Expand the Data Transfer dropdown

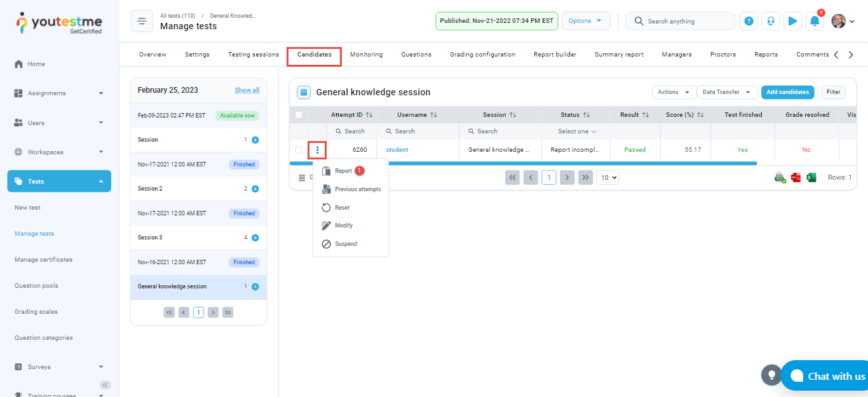coord(727,92)
